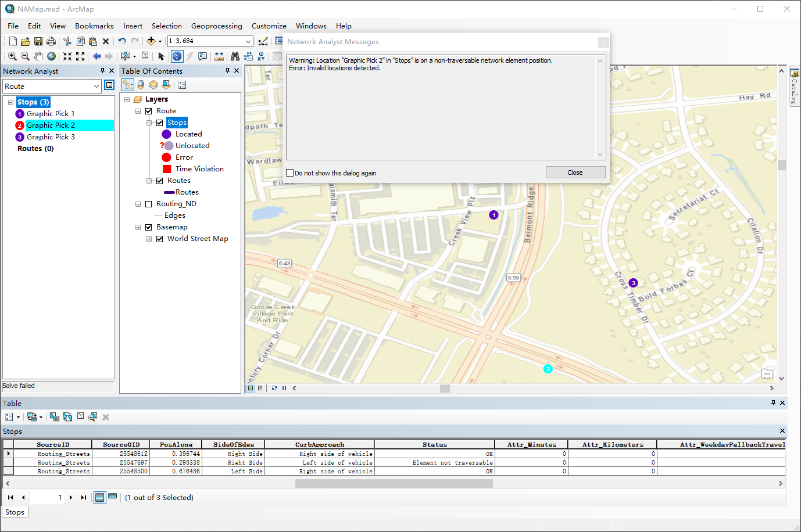
Task: Print the map
Action: (x=51, y=41)
